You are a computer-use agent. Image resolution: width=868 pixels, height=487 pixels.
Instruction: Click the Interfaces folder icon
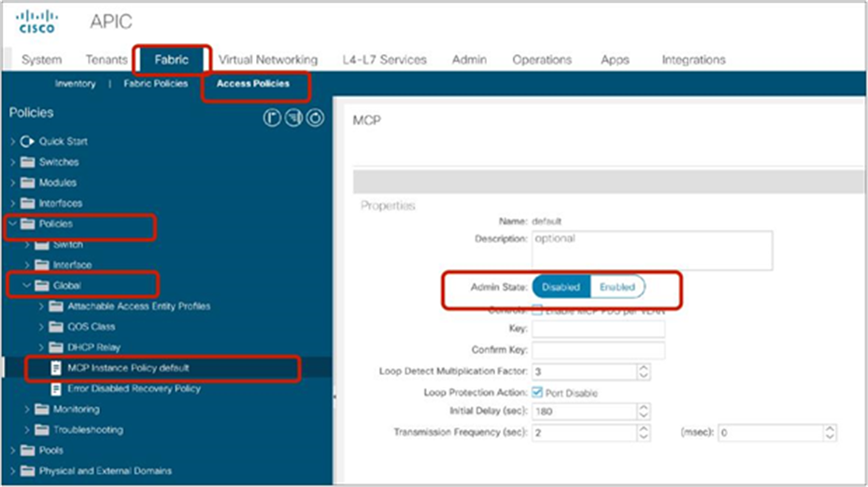point(27,203)
